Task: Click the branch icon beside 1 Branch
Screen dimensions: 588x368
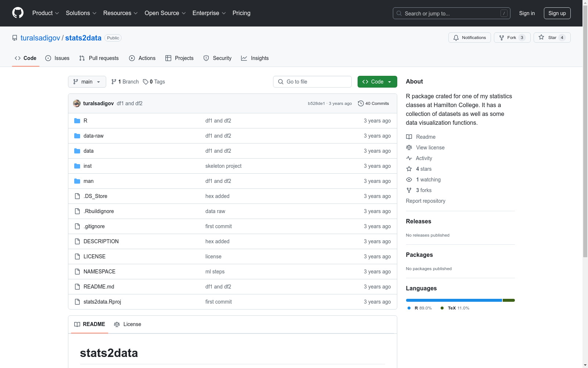Action: (114, 82)
